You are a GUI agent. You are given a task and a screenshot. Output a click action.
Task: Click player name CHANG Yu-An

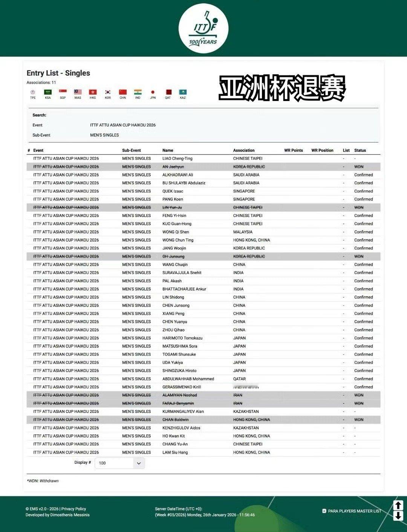(x=175, y=444)
